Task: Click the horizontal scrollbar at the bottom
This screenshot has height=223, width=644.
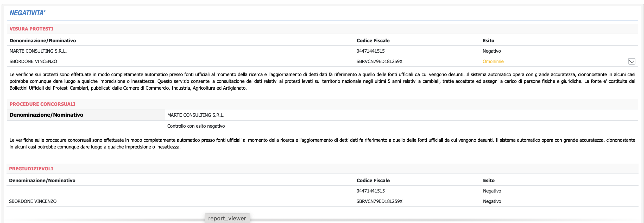Action: (390, 220)
